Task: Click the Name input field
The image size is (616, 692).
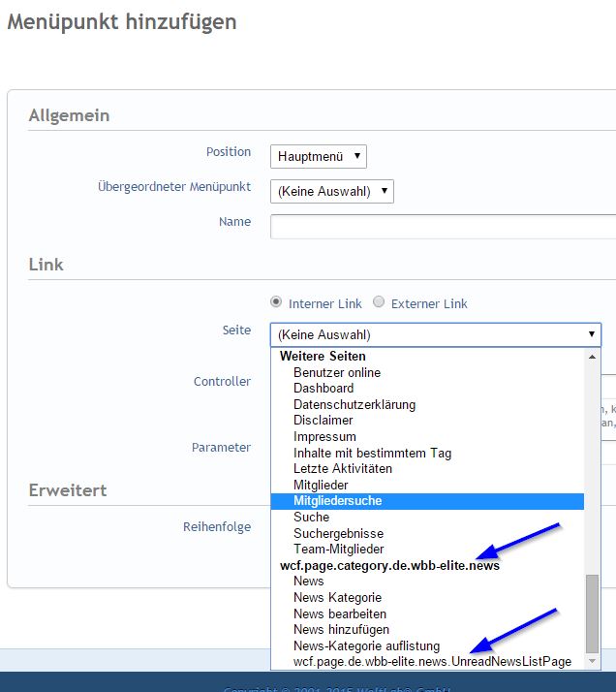Action: tap(442, 226)
